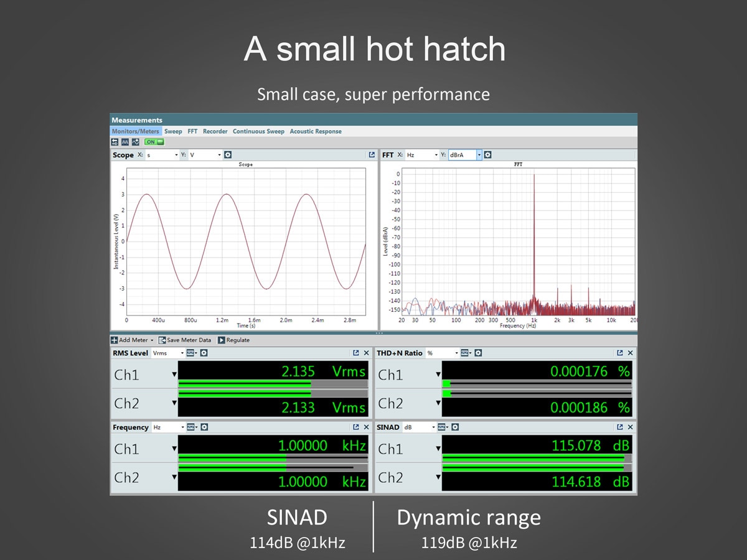Click the Regulate button
The height and width of the screenshot is (560, 747).
click(233, 340)
